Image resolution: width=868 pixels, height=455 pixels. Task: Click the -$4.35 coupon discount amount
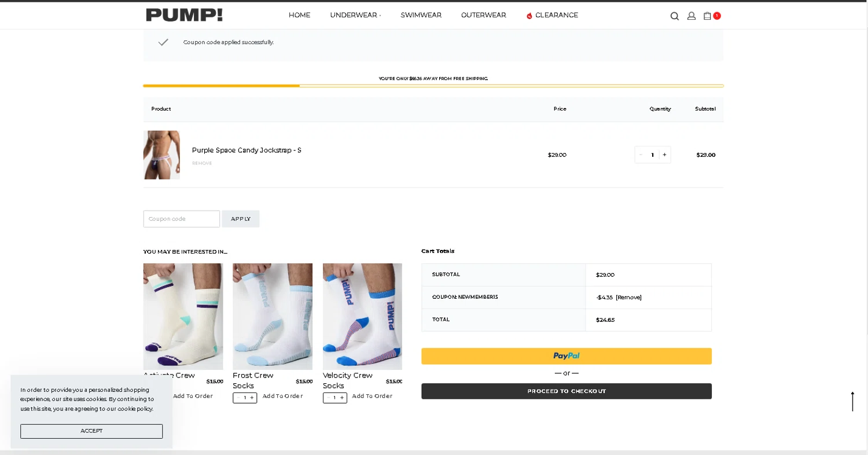[x=604, y=297]
